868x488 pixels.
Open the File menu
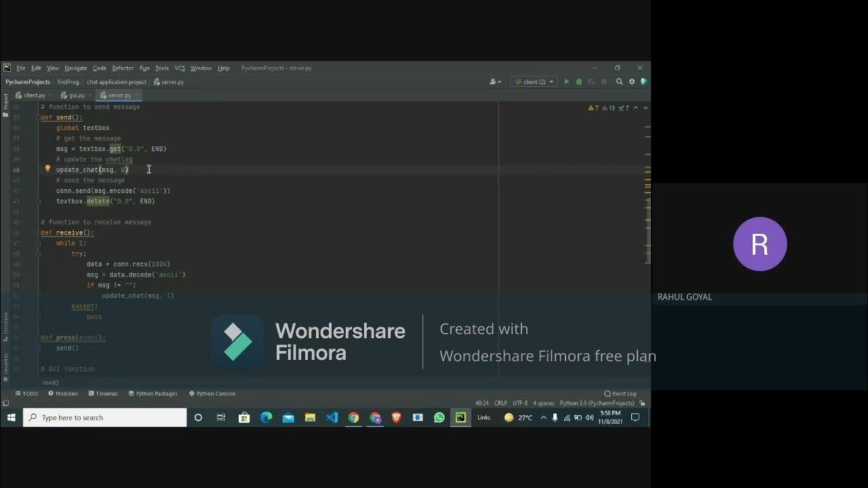(x=21, y=68)
